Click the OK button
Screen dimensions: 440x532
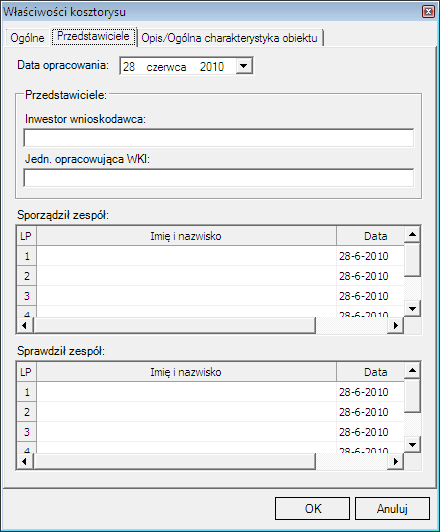tap(312, 509)
